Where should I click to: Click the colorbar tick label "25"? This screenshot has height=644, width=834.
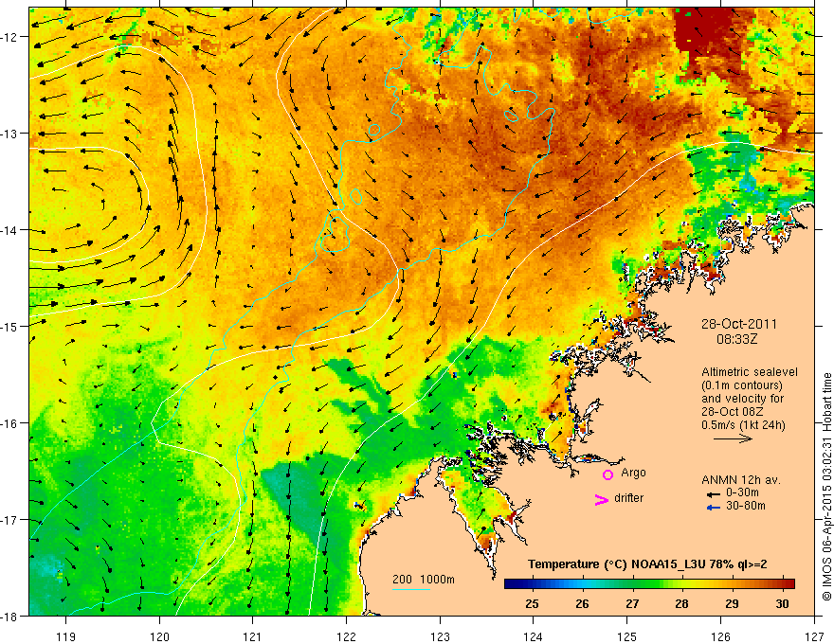coord(532,603)
